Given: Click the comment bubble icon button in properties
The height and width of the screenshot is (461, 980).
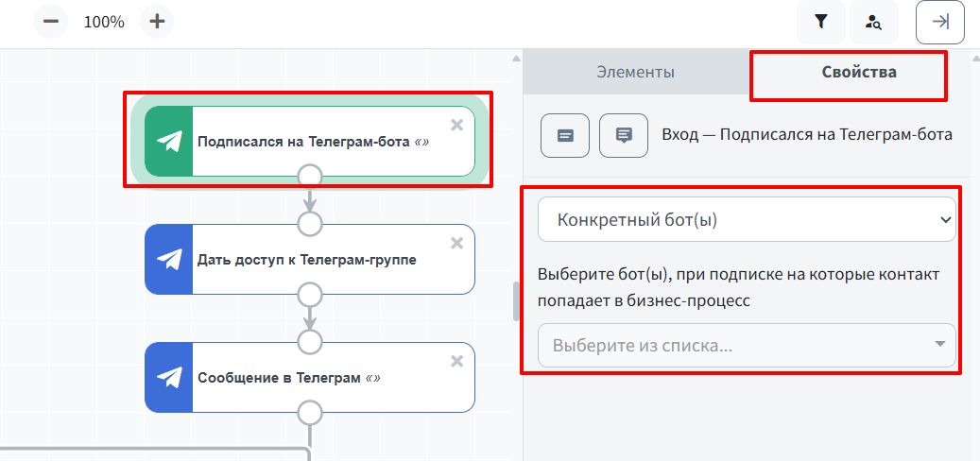Looking at the screenshot, I should 623,135.
